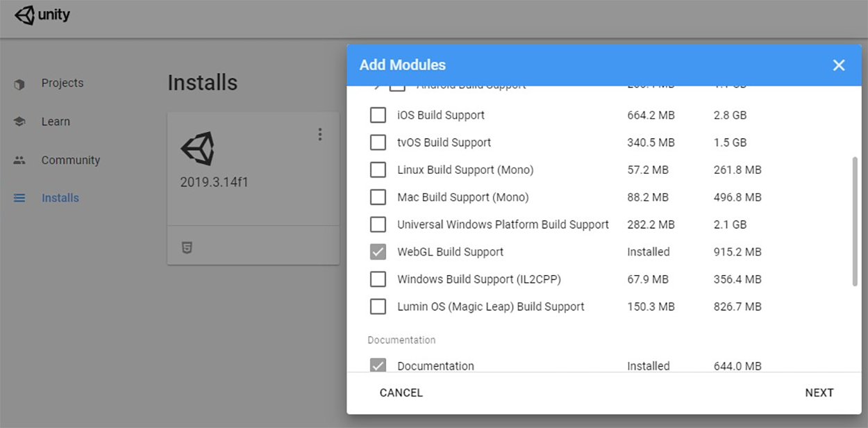This screenshot has height=428, width=868.
Task: Click the modules list scrollbar
Action: pos(854,221)
